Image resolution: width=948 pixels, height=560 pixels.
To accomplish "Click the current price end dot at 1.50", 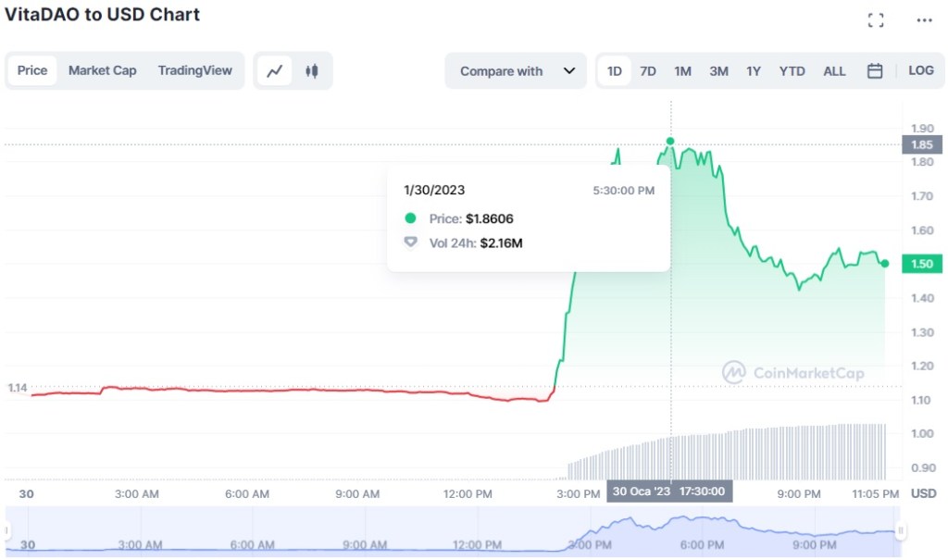I will coord(885,263).
